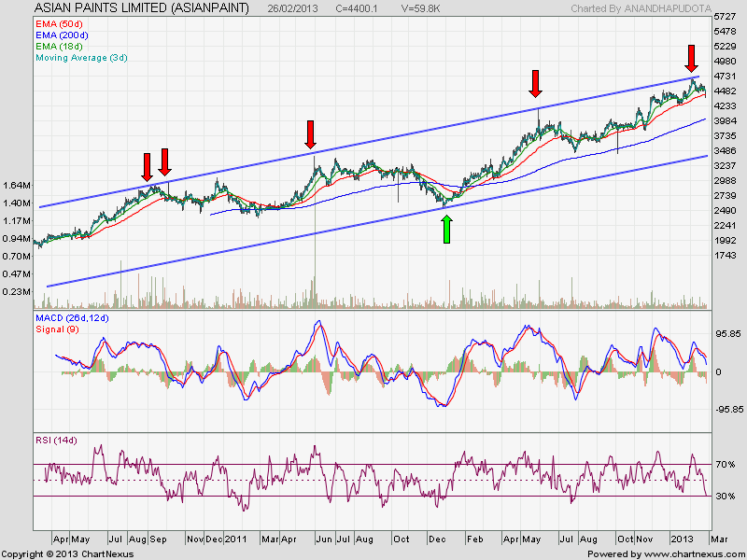Select the EMA (18d) legend label
Image resolution: width=747 pixels, height=560 pixels.
(x=59, y=47)
